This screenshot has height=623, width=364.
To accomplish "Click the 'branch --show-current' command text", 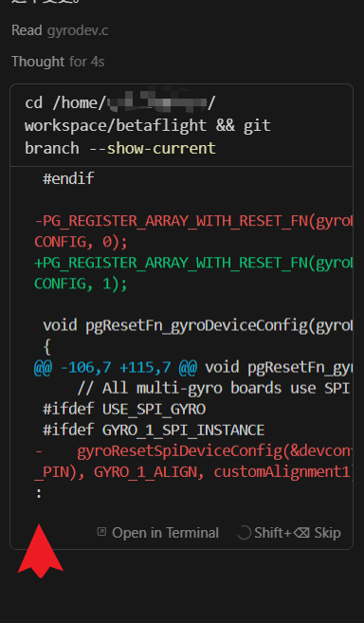I will [120, 148].
